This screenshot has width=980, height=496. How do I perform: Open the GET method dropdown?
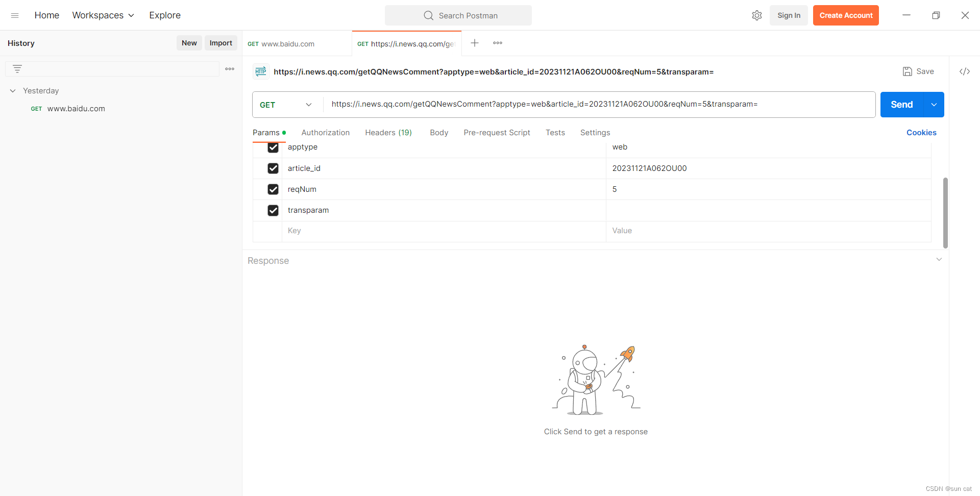287,105
